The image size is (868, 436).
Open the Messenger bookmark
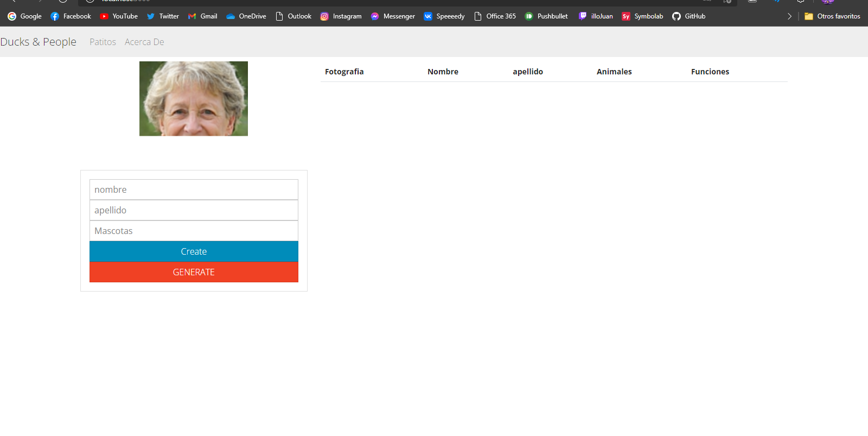coord(393,16)
